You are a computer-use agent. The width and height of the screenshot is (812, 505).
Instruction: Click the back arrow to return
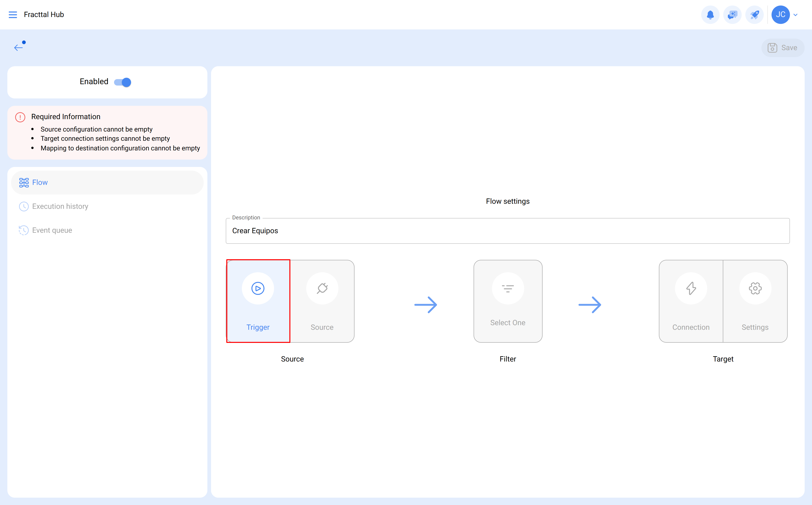coord(18,47)
